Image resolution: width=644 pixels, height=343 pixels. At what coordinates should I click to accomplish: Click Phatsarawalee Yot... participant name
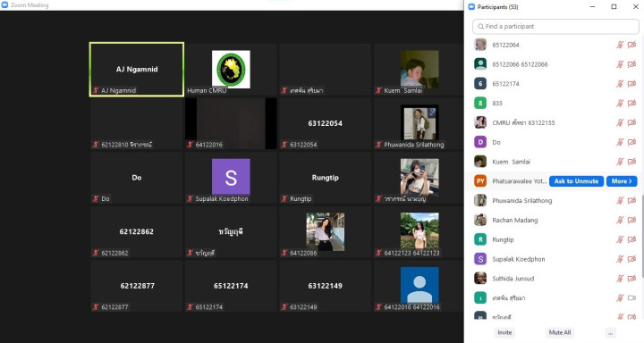click(x=519, y=181)
